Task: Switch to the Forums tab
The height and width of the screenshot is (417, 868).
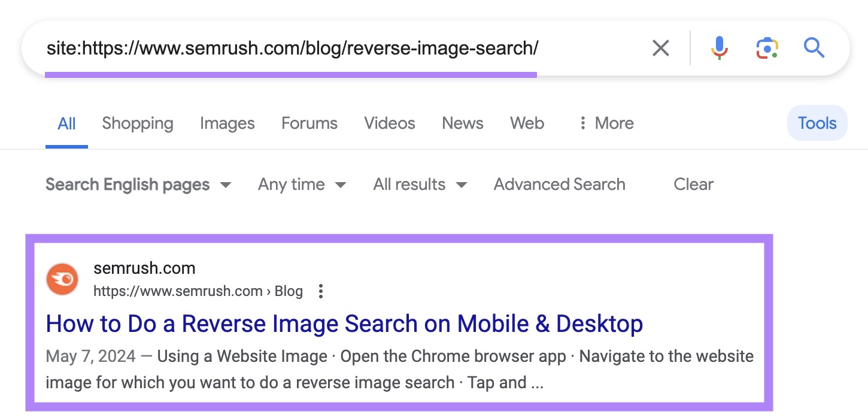Action: point(309,123)
